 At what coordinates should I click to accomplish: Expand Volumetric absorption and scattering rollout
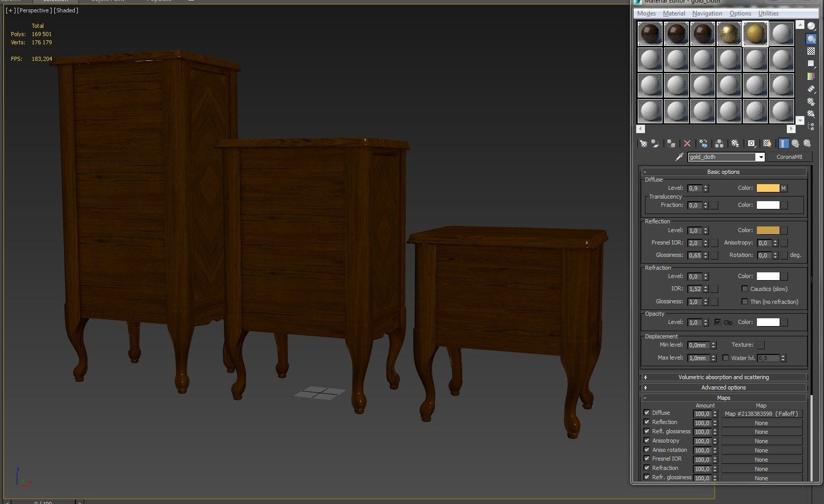pos(723,377)
